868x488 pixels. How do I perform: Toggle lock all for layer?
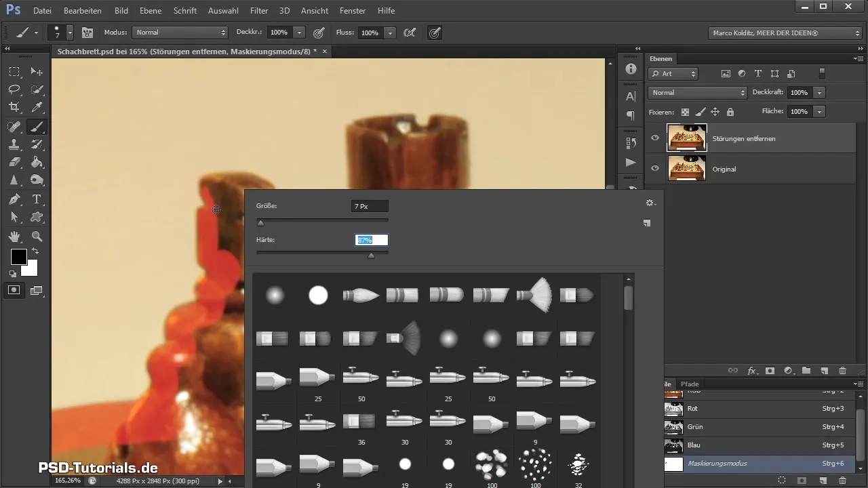click(x=730, y=112)
